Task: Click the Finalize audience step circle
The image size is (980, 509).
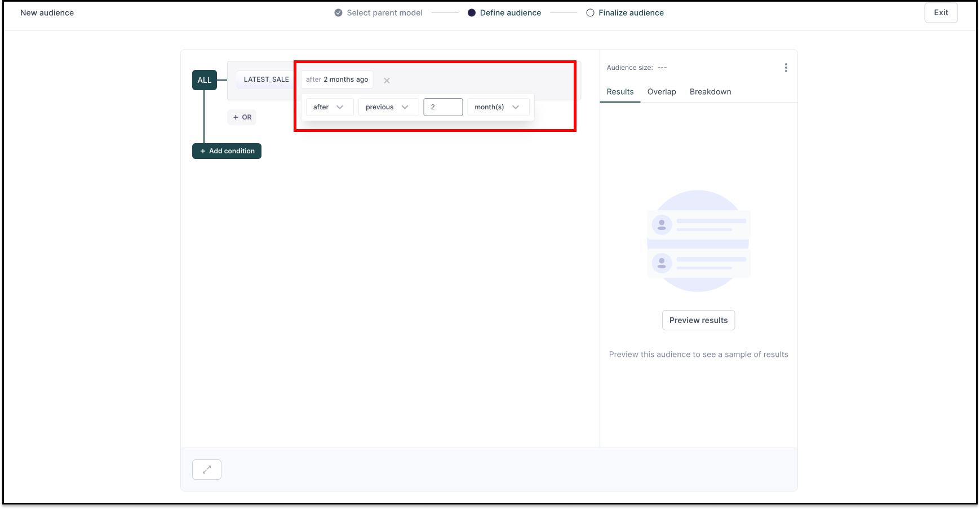Action: coord(590,13)
